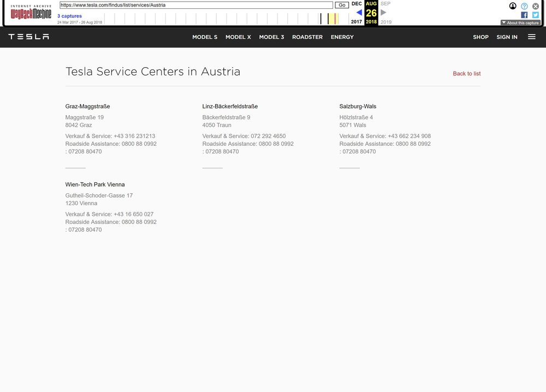Screen dimensions: 546x392
Task: Click Roadside Assistance line under Linz
Action: (248, 144)
